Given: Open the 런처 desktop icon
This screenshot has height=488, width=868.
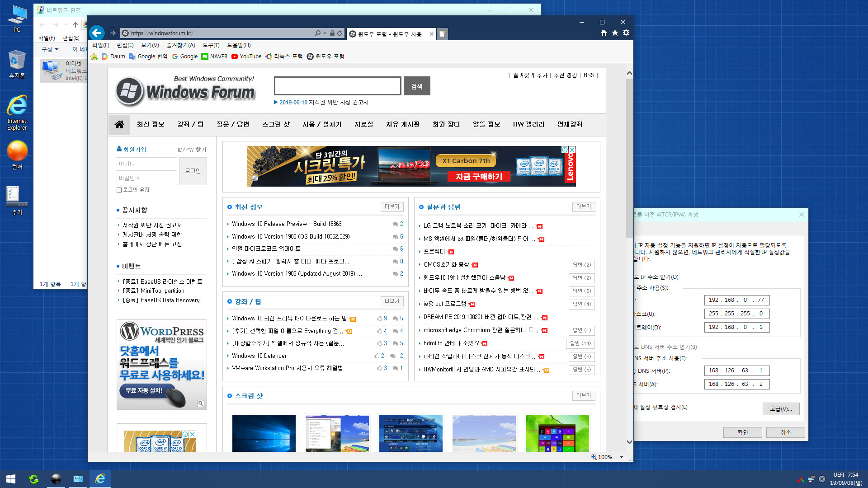Looking at the screenshot, I should [x=17, y=155].
